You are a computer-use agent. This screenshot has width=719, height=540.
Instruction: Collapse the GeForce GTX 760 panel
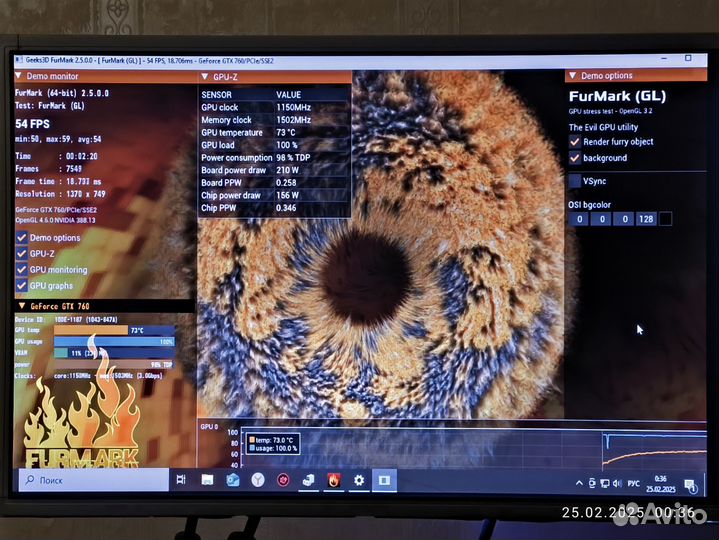(21, 306)
